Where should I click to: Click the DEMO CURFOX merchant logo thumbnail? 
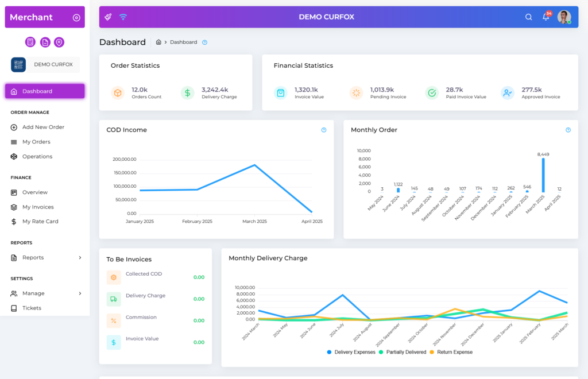(x=18, y=64)
